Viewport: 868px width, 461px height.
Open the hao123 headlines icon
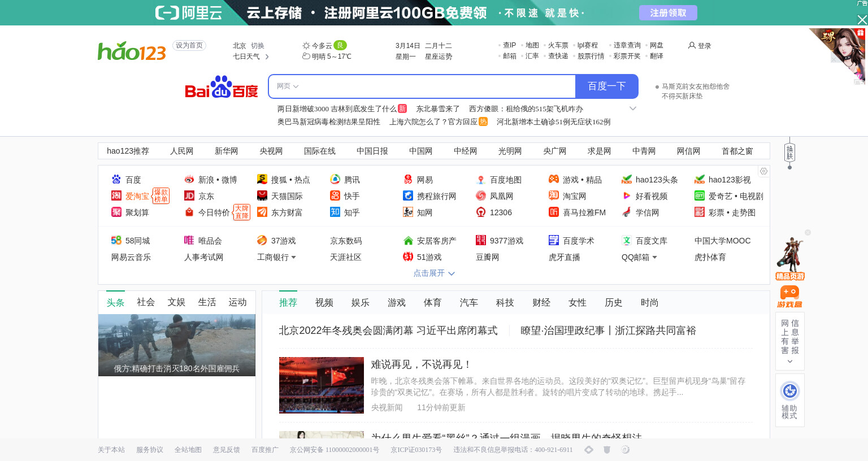point(626,179)
